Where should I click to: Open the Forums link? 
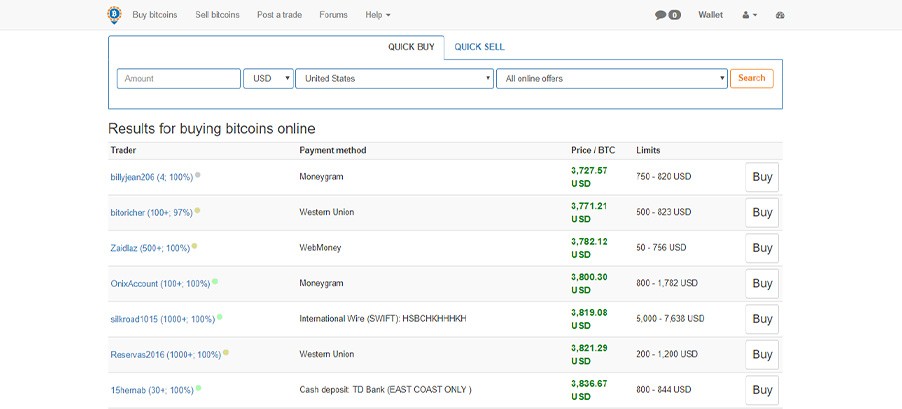click(334, 15)
